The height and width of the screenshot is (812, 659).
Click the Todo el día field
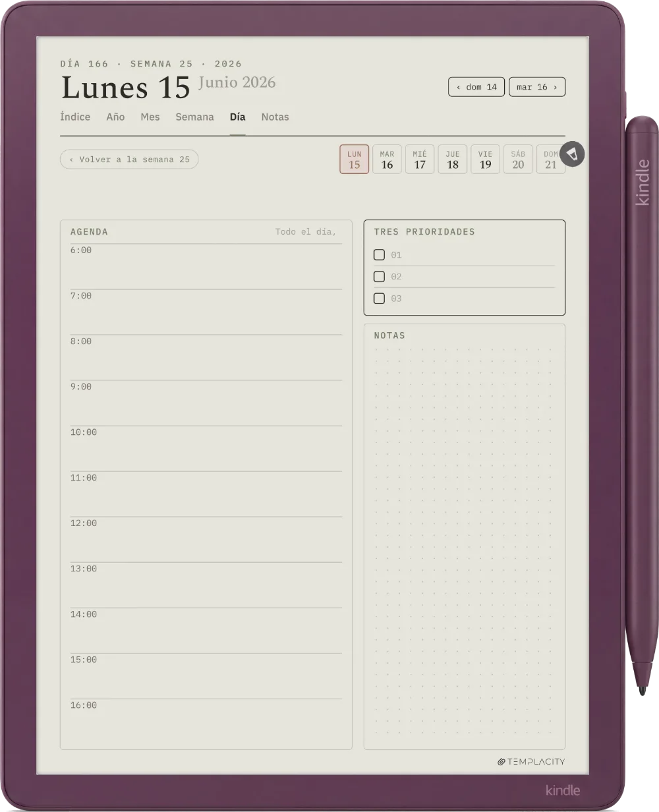tap(306, 232)
